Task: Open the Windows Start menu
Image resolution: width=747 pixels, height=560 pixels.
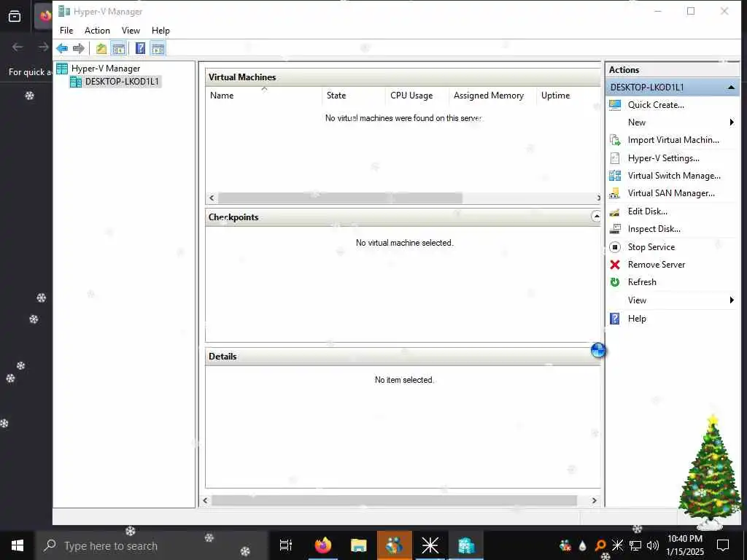Action: coord(18,545)
